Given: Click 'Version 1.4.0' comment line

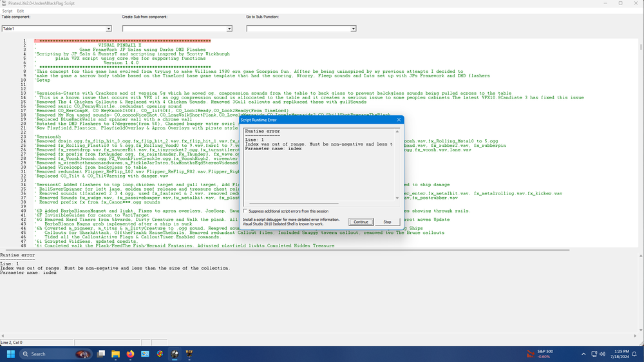Looking at the screenshot, I should [121, 63].
